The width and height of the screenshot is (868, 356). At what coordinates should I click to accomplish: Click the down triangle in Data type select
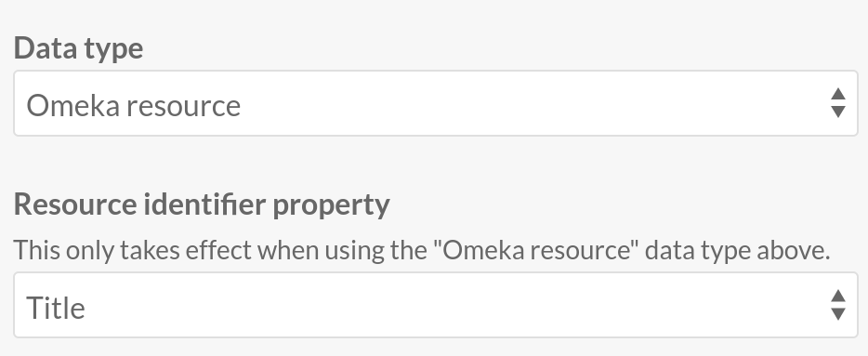point(838,112)
